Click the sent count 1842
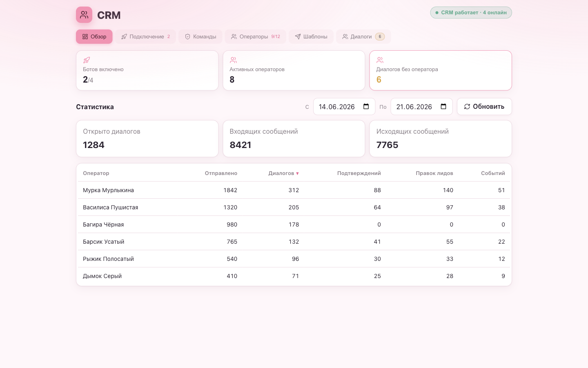The image size is (588, 368). pos(230,190)
